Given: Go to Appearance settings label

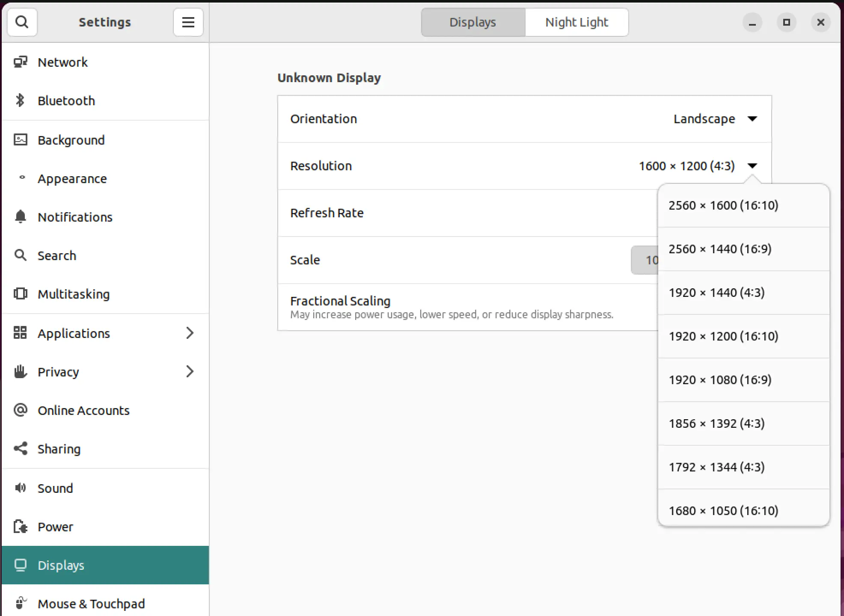Looking at the screenshot, I should point(72,179).
